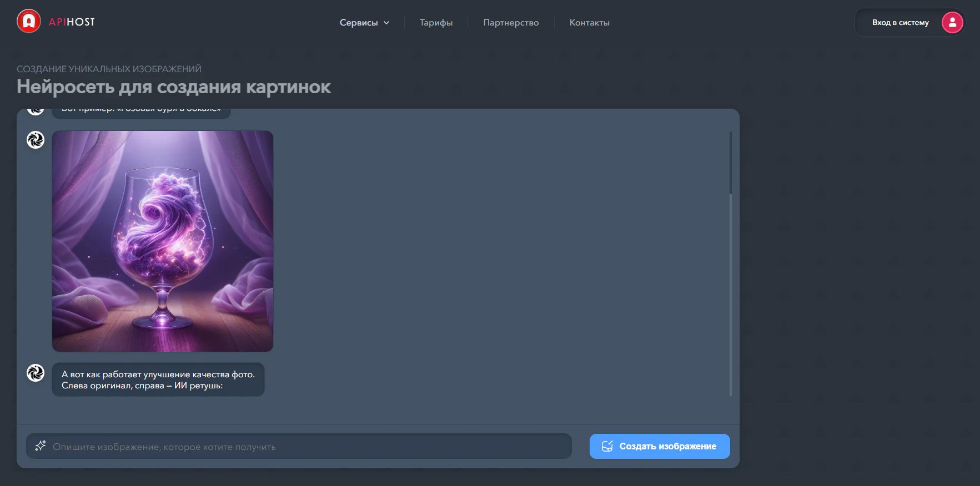Open the Тарифы page
The height and width of the screenshot is (486, 980).
436,23
